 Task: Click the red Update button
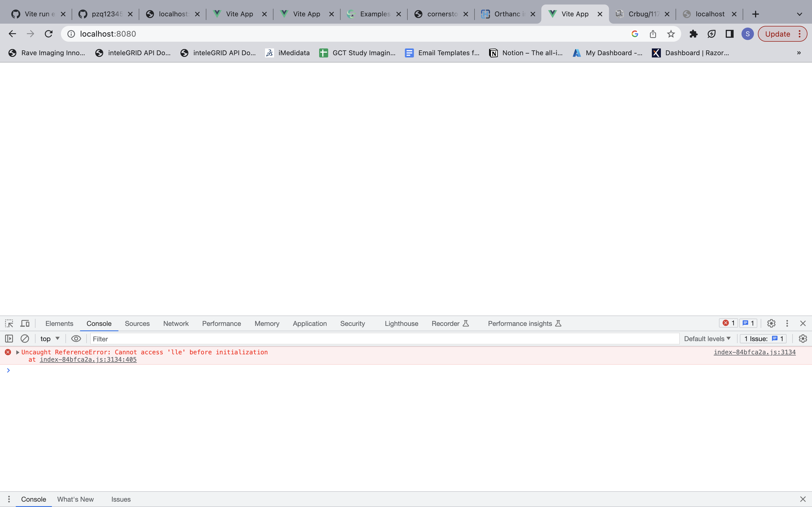click(777, 34)
